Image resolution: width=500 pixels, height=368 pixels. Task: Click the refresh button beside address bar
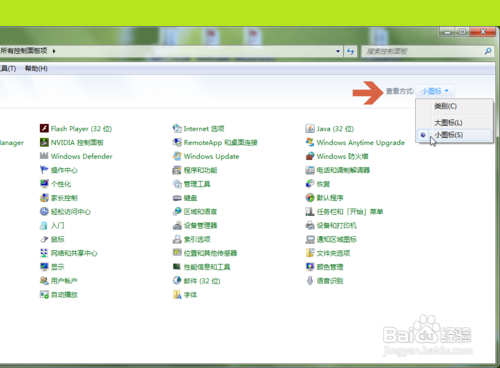click(350, 51)
